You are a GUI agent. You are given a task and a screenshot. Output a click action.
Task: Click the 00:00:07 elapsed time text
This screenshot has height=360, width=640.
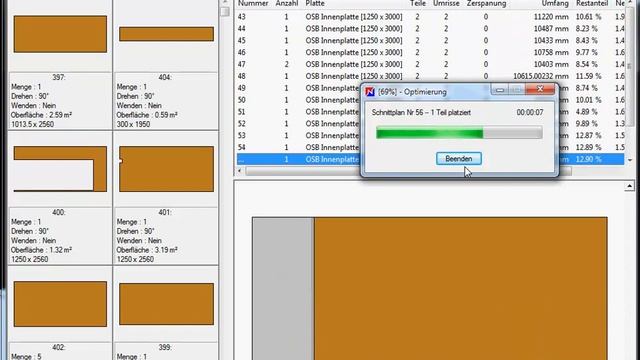(530, 113)
